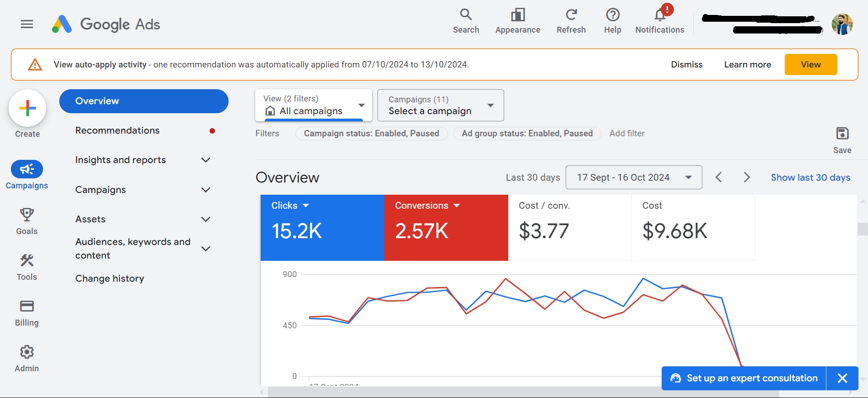The image size is (868, 398).
Task: Open the Help menu
Action: click(x=612, y=21)
